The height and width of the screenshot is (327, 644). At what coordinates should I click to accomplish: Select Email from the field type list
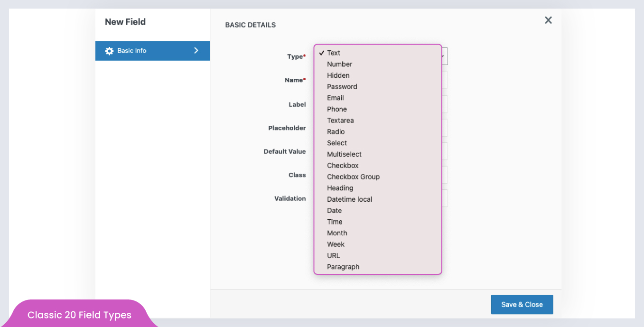tap(335, 98)
